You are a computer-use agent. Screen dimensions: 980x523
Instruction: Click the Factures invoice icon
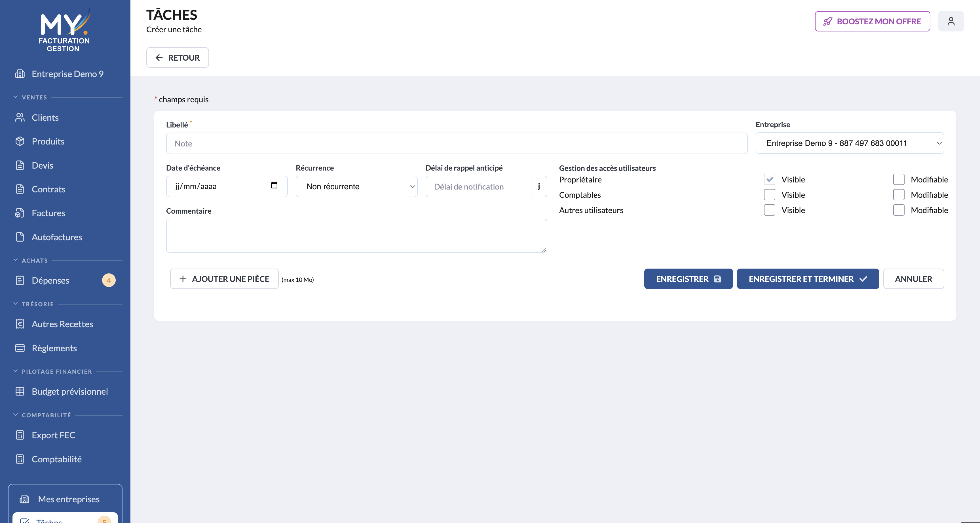tap(20, 213)
